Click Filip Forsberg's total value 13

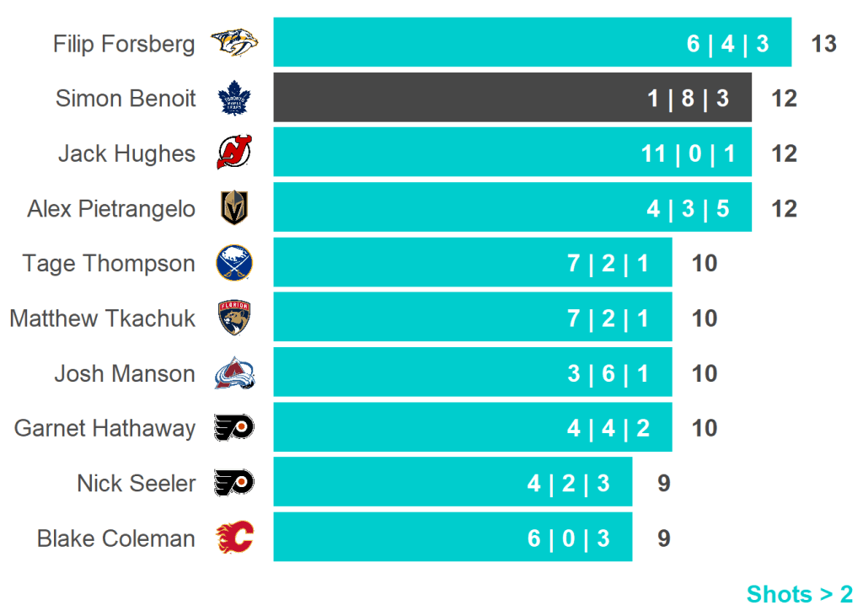pos(823,43)
